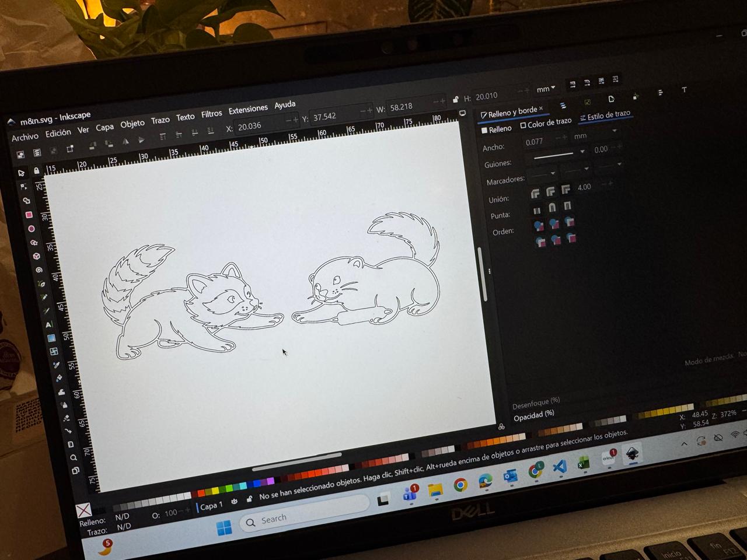
Task: Toggle the lock for layer Capa 1
Action: point(249,499)
